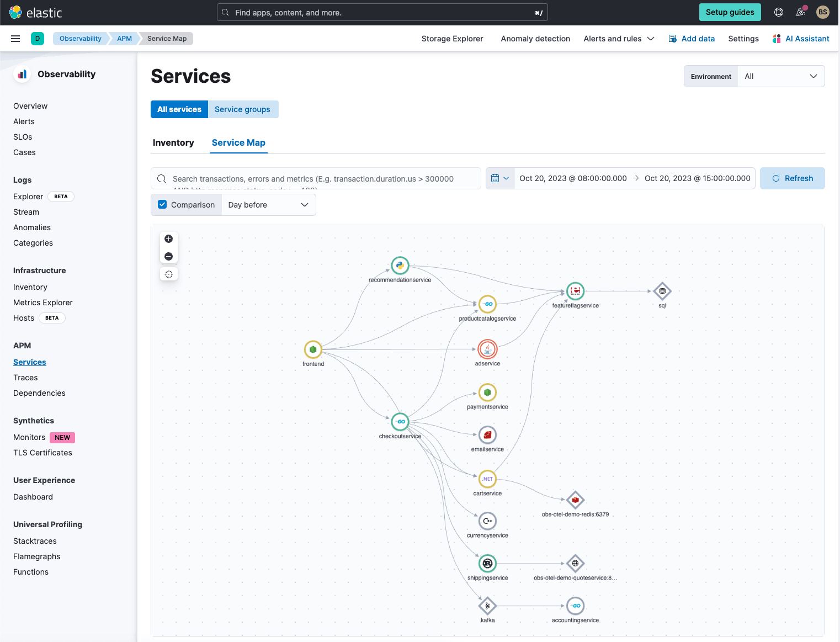Select the checkoutservice node on the map
Screen dimensions: 840x642
pos(400,421)
